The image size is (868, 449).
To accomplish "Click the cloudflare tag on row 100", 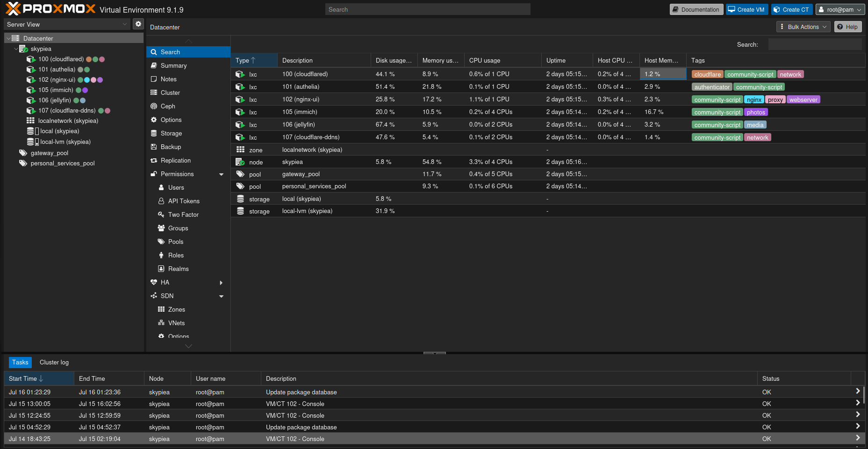I will click(x=707, y=74).
